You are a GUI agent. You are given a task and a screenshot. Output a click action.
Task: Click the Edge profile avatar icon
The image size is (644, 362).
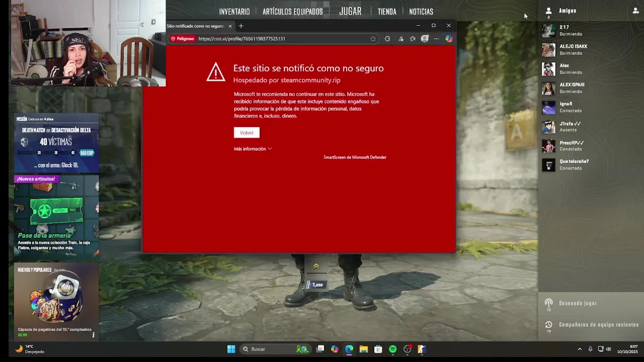coord(425,39)
